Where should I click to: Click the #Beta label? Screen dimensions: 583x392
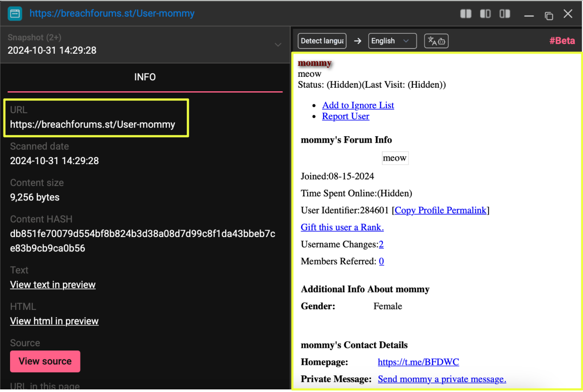tap(562, 41)
